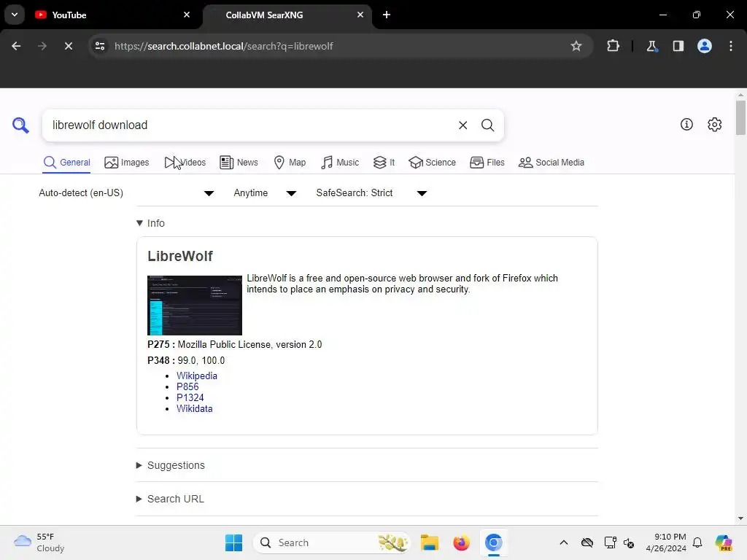747x560 pixels.
Task: Switch to the Videos category tab
Action: pos(185,163)
